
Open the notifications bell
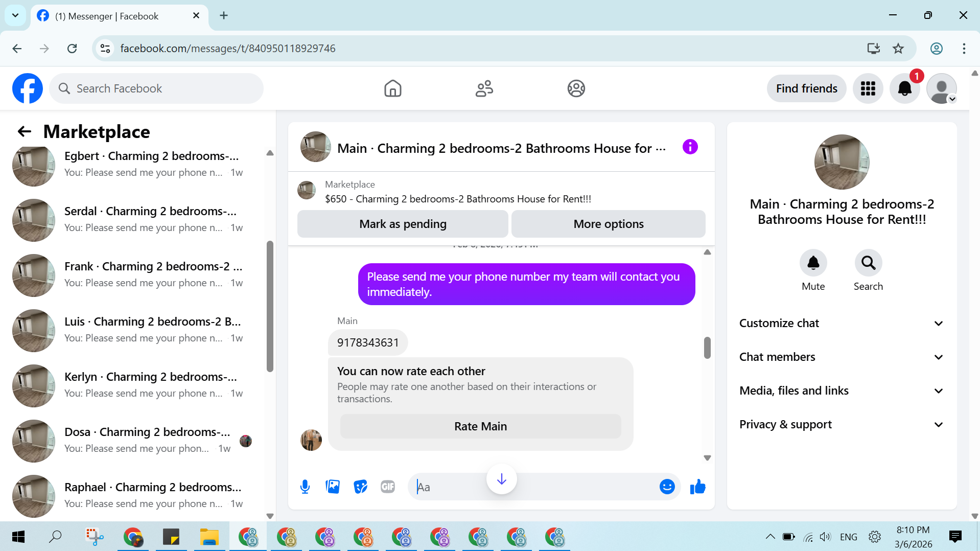coord(904,88)
